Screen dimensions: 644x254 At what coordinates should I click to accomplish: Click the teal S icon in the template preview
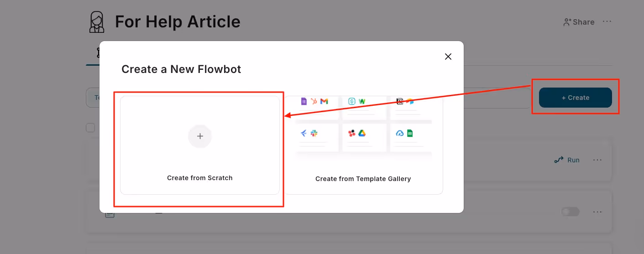pos(352,101)
